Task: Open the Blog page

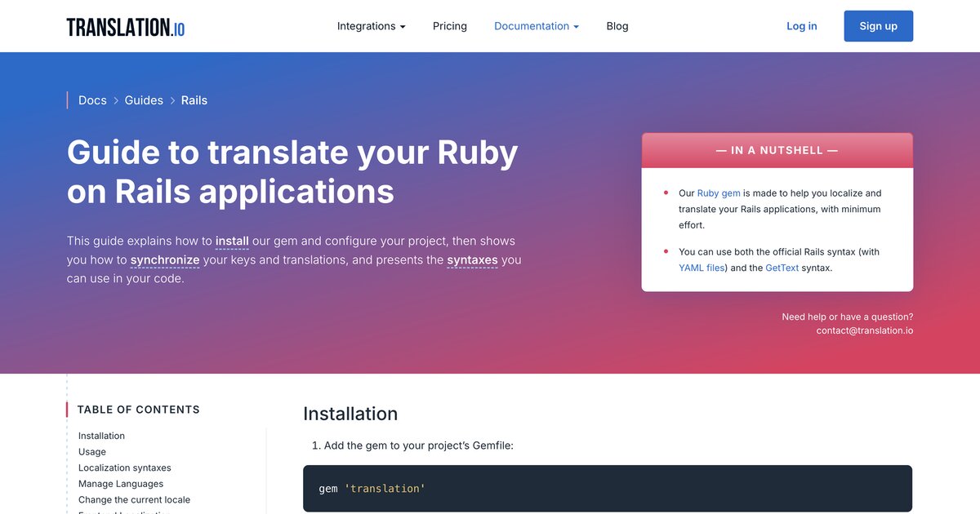Action: point(617,26)
